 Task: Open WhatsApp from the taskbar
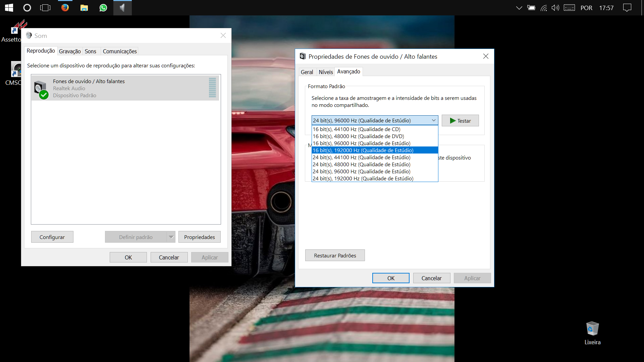click(x=103, y=8)
